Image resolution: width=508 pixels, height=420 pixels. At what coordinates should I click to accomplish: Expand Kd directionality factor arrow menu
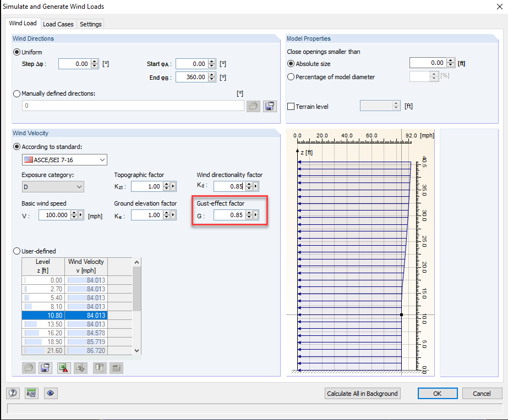click(256, 186)
